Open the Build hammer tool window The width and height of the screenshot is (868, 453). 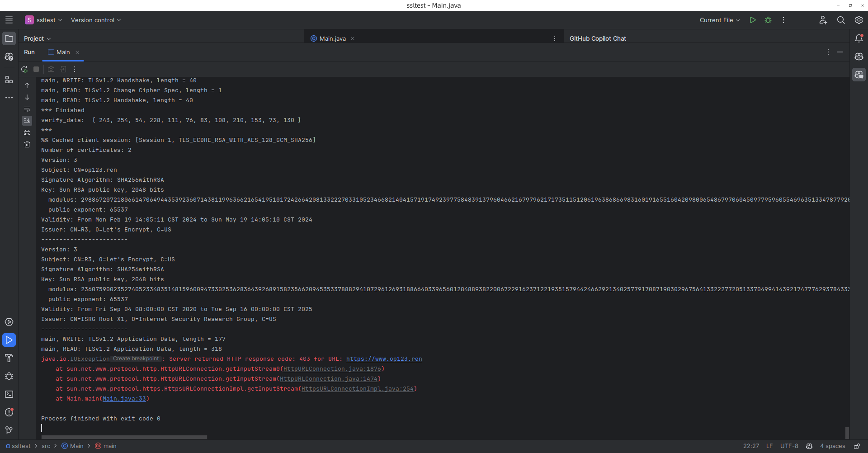(9, 358)
